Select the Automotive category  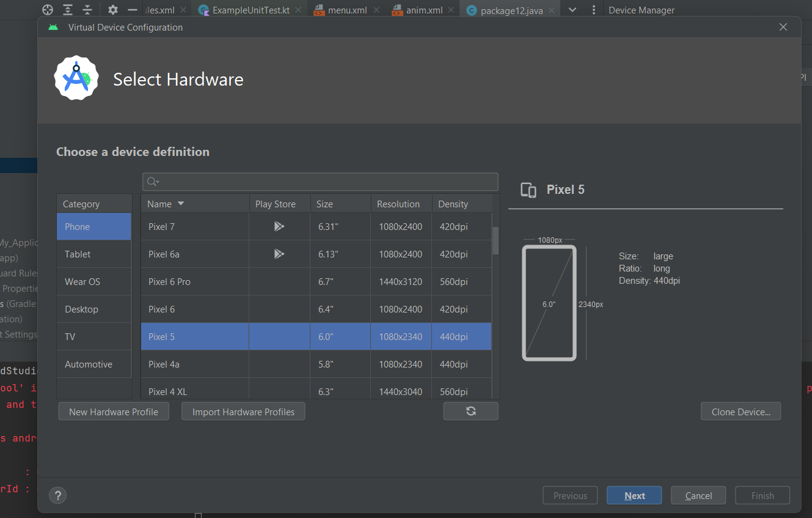pos(94,364)
